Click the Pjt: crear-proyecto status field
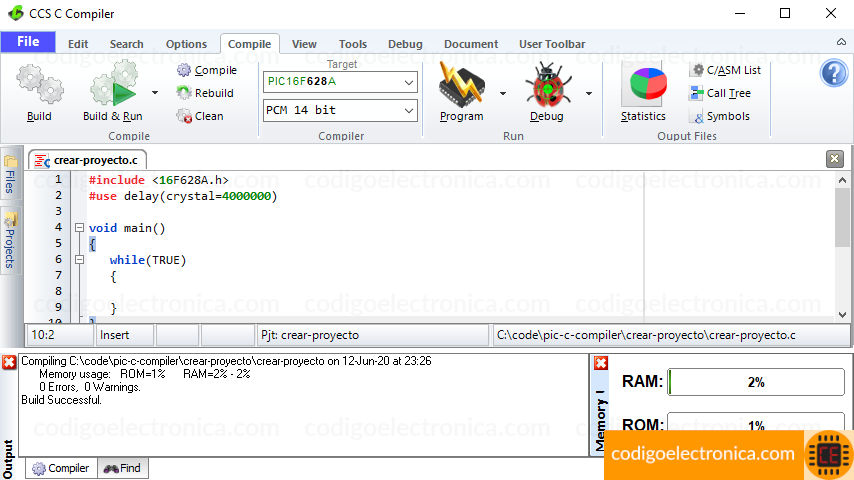The height and width of the screenshot is (480, 854). [x=372, y=335]
